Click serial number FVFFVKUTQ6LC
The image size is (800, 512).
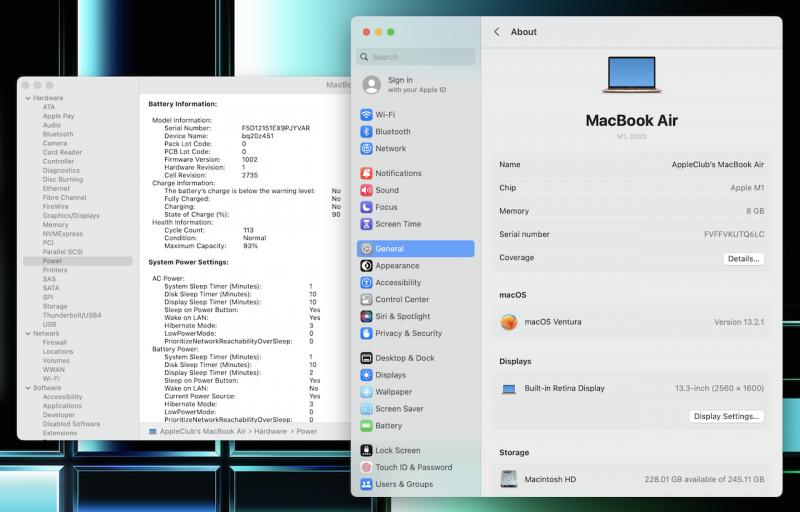(x=734, y=235)
